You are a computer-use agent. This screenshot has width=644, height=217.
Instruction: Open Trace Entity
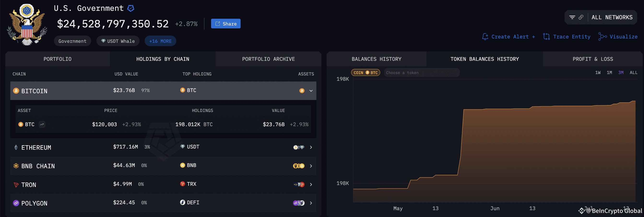click(x=572, y=37)
